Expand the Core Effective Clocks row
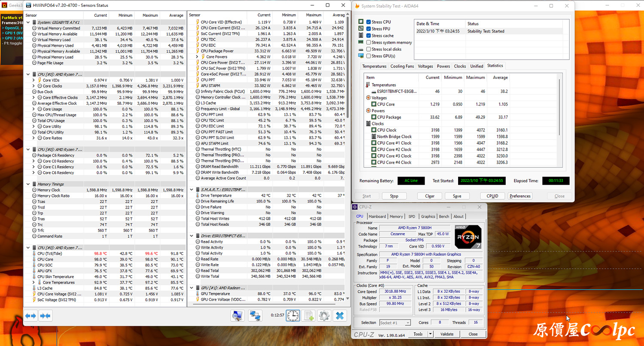Image resolution: width=644 pixels, height=346 pixels. click(34, 97)
